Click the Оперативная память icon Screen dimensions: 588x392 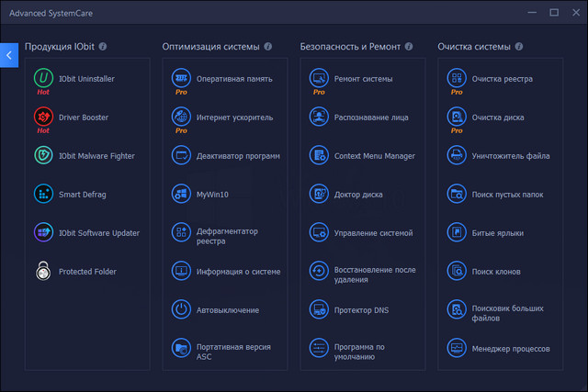pos(182,78)
